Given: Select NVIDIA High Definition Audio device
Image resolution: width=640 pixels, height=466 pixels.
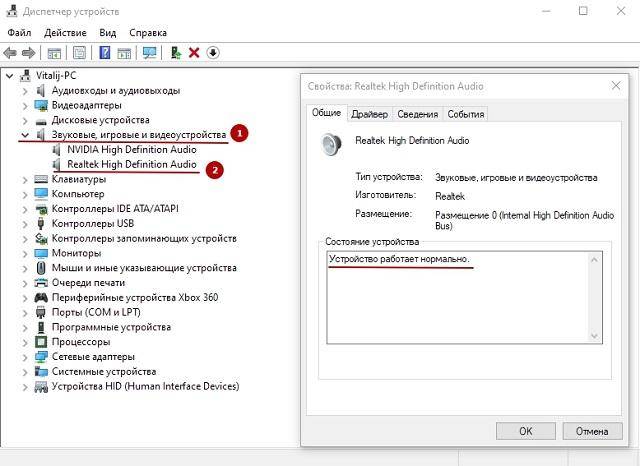Looking at the screenshot, I should (131, 149).
